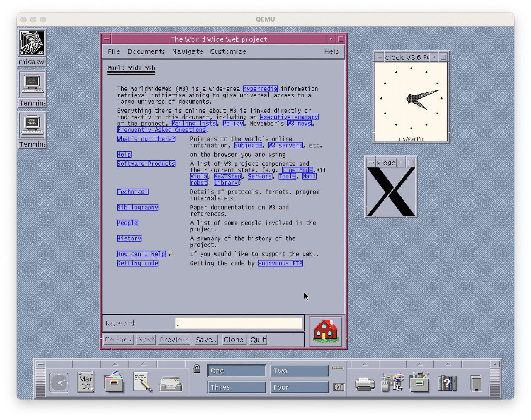Launch File Manager drawer icon on front panel
Image resolution: width=531 pixels, height=420 pixels.
[x=114, y=382]
